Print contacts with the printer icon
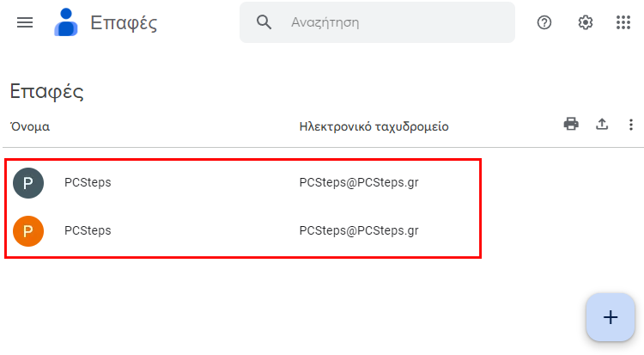Viewport: 644px width, 355px height. tap(571, 124)
